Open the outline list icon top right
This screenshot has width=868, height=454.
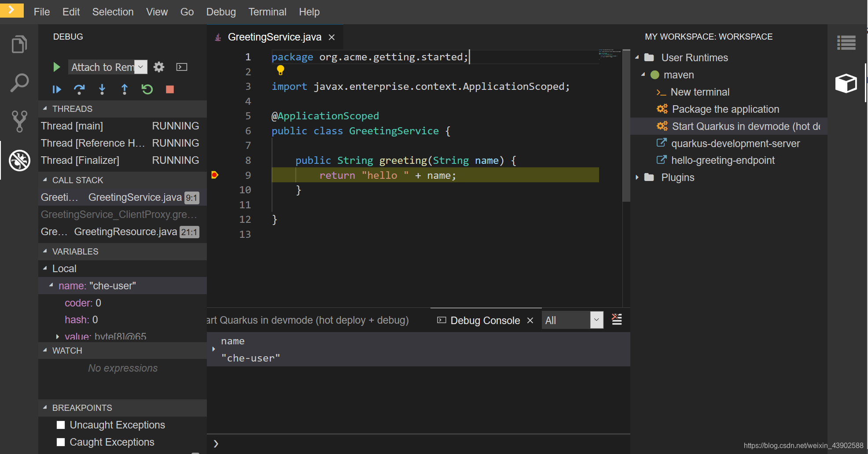point(846,43)
